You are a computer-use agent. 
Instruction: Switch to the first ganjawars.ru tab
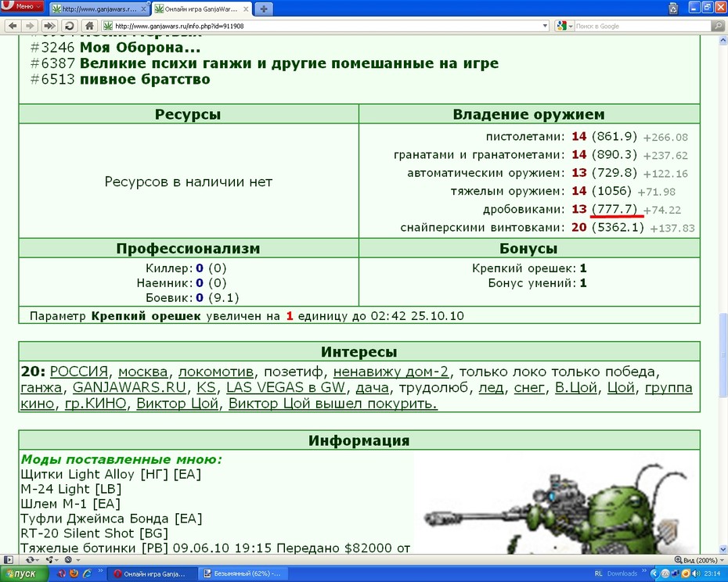[x=99, y=9]
